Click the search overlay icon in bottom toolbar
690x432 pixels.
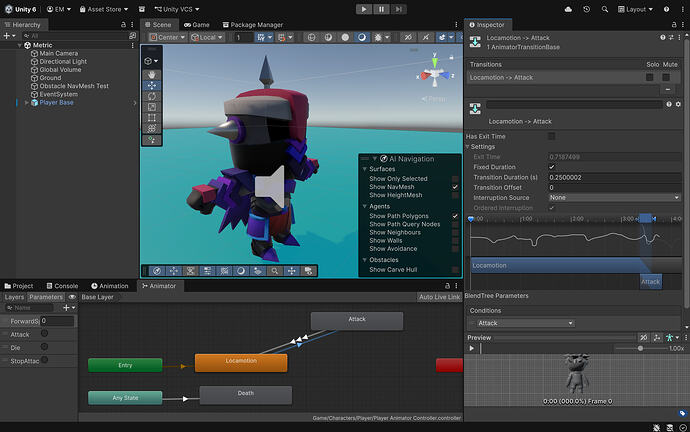coord(275,271)
